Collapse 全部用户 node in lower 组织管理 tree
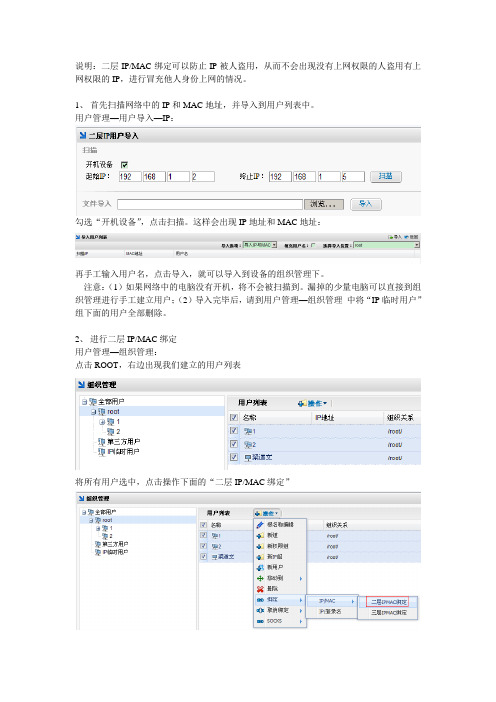This screenshot has height=702, width=496. click(x=84, y=512)
